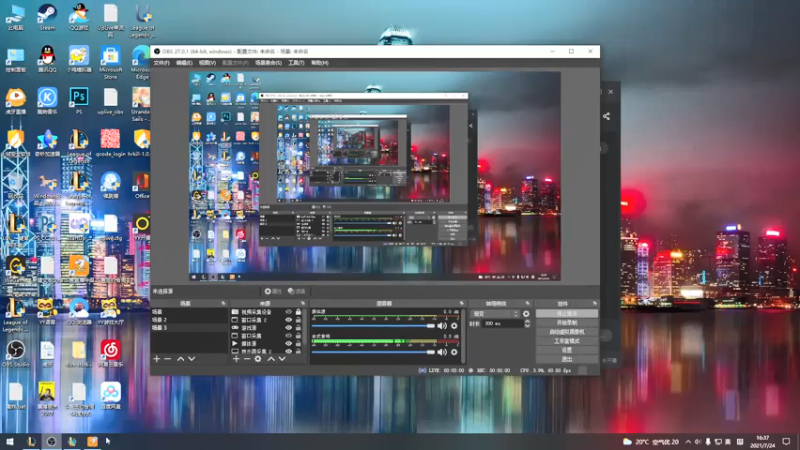Image resolution: width=800 pixels, height=450 pixels.
Task: Open 酷狗音乐 blue K desktop icon
Action: (x=47, y=101)
